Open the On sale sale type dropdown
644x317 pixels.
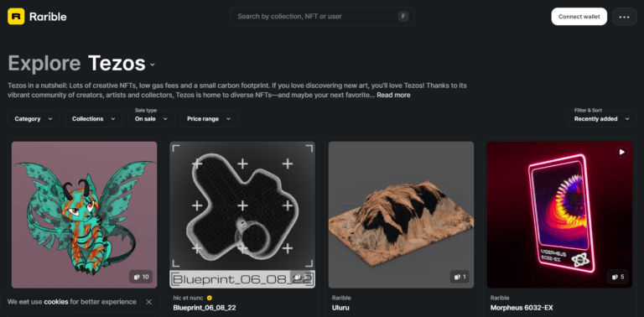[152, 119]
